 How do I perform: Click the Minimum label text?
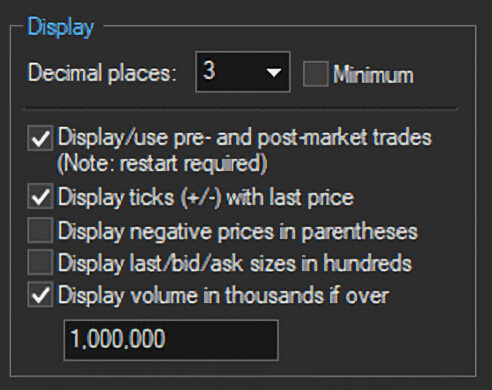click(373, 74)
